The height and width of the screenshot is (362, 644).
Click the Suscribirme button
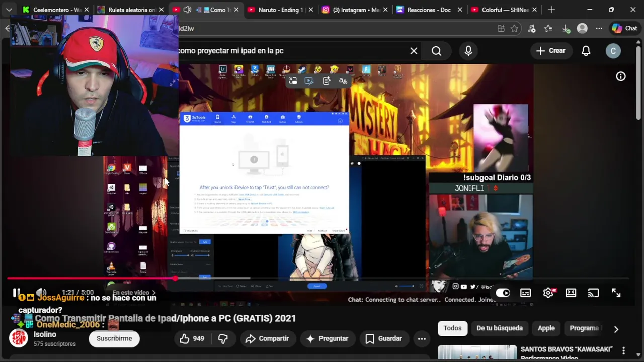pos(114,339)
